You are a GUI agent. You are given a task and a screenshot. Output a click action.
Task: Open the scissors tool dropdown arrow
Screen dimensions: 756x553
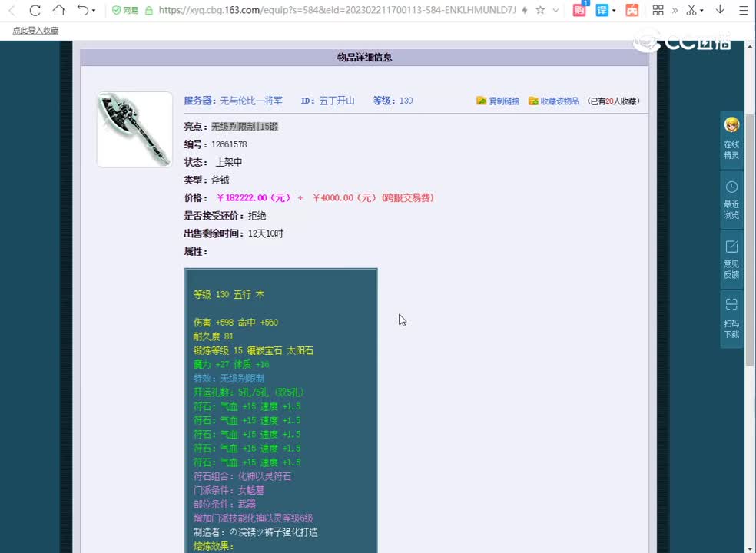701,11
